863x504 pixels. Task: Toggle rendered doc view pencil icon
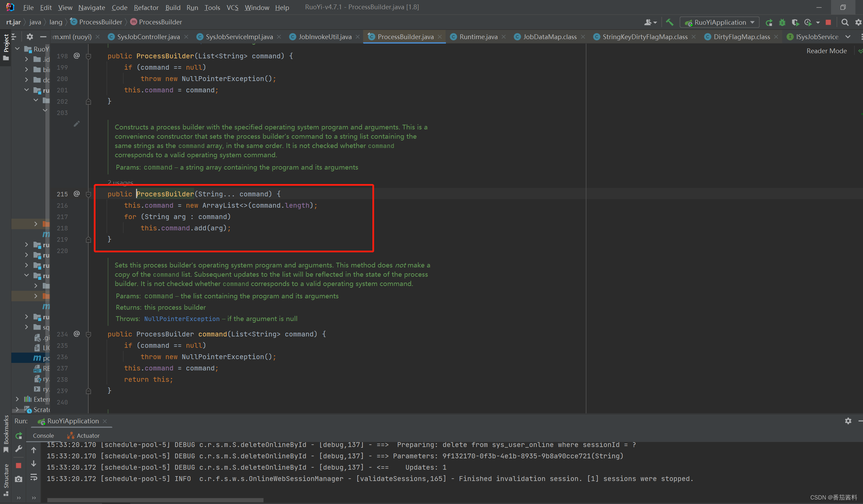pos(77,124)
